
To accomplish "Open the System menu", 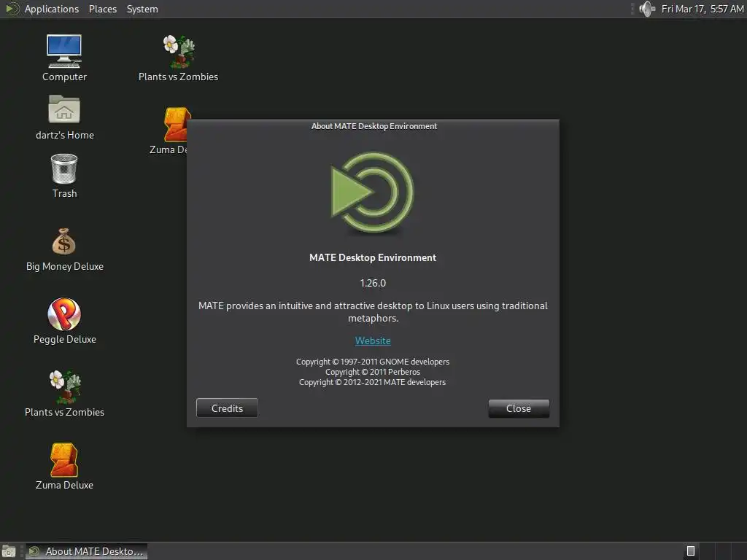I will coord(142,9).
